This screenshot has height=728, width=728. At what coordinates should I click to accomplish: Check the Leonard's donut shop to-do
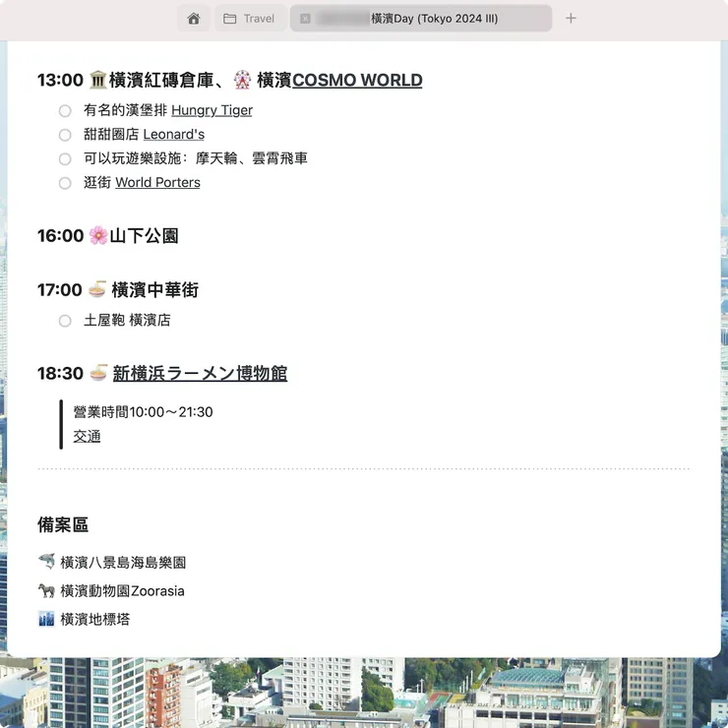click(65, 135)
